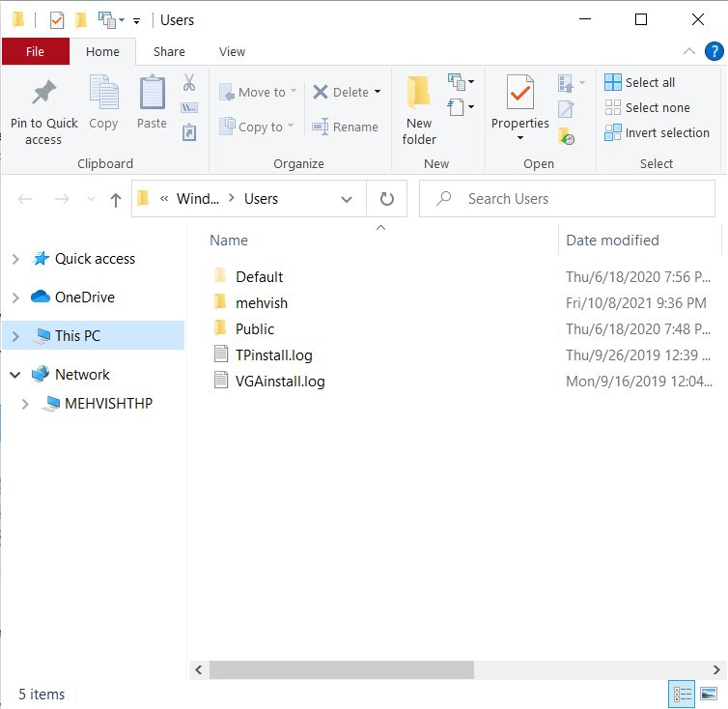Collapse the Network tree node

coord(15,375)
